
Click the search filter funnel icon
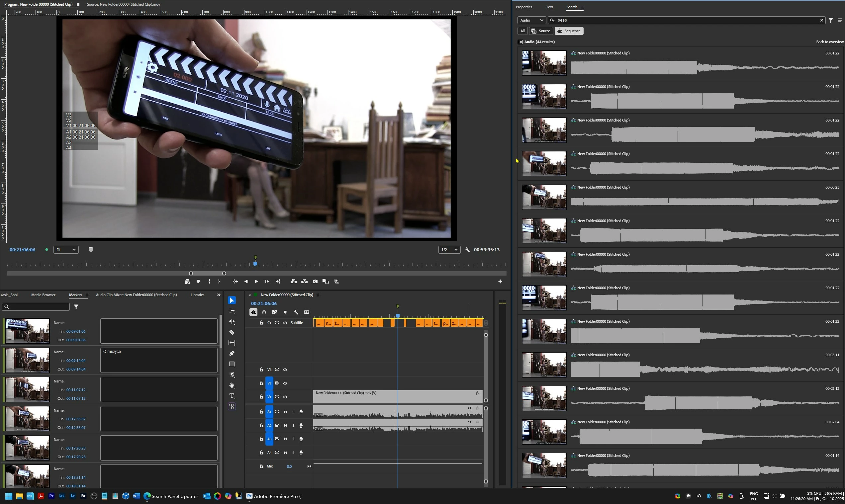click(830, 20)
